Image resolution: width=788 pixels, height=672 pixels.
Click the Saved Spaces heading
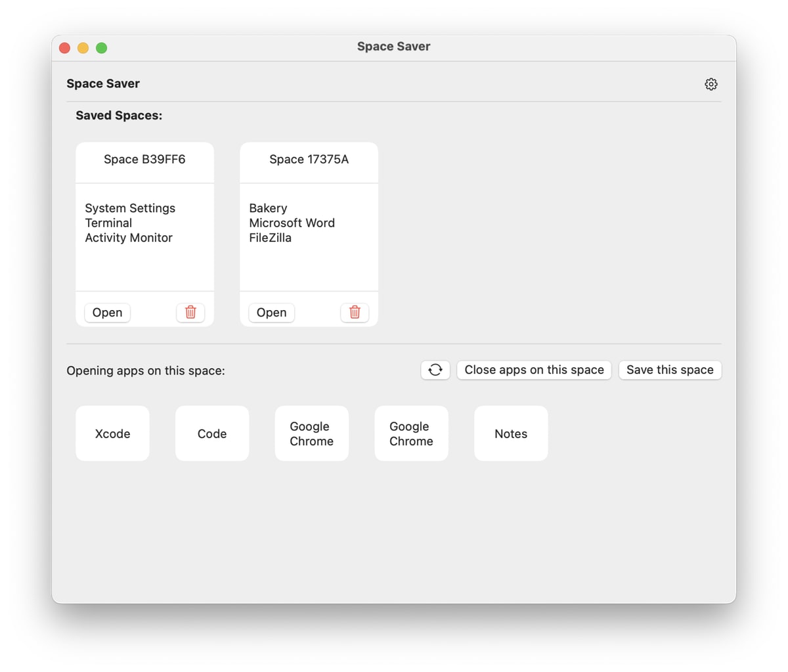coord(119,115)
